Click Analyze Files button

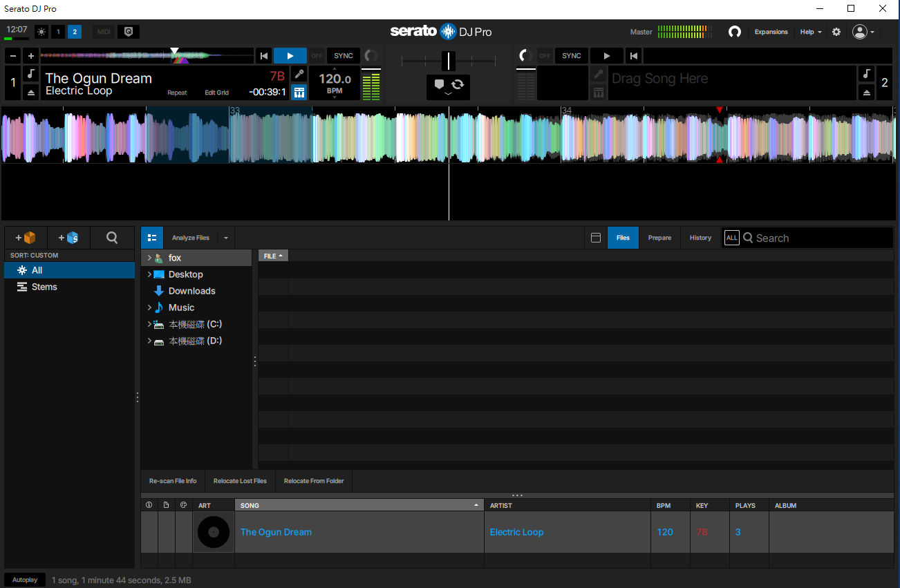pos(191,238)
